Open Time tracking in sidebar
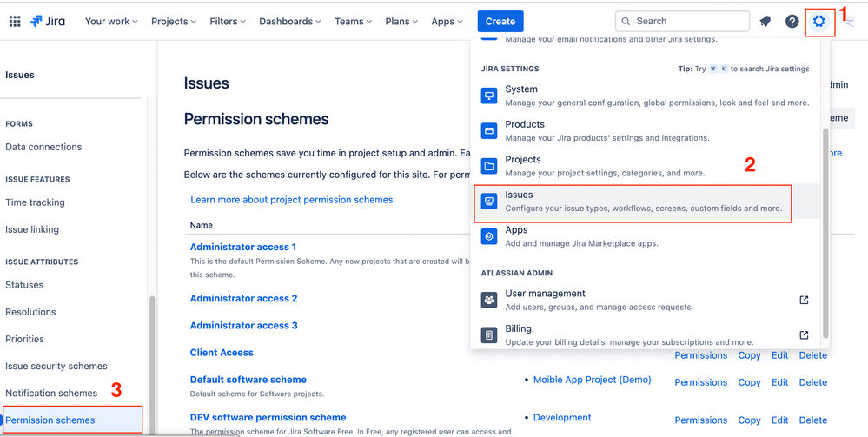Viewport: 868px width, 437px height. 35,202
